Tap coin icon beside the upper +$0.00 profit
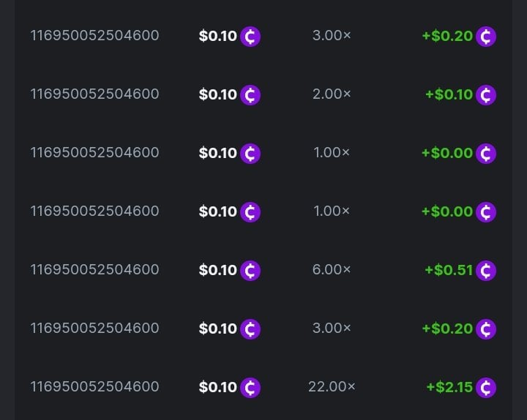527x420 pixels. [486, 153]
